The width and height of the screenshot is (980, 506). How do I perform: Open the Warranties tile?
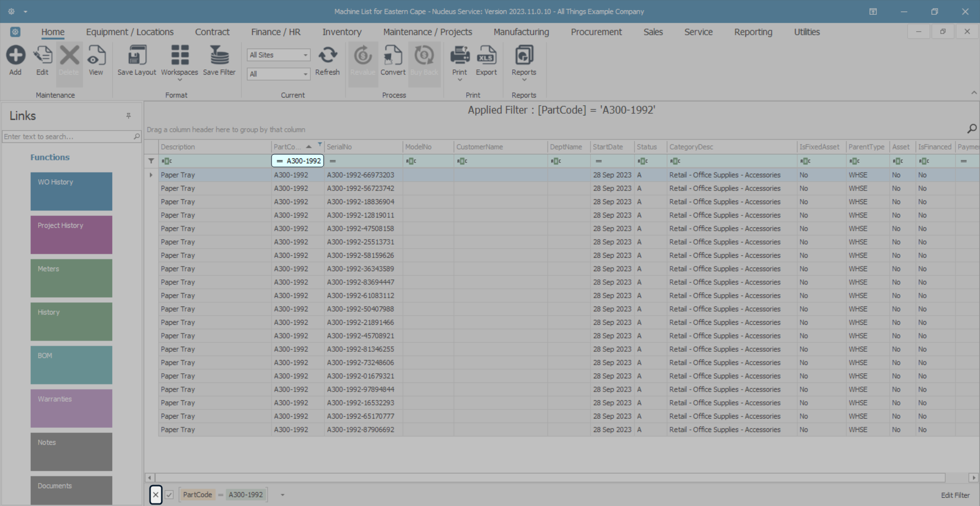pos(71,408)
